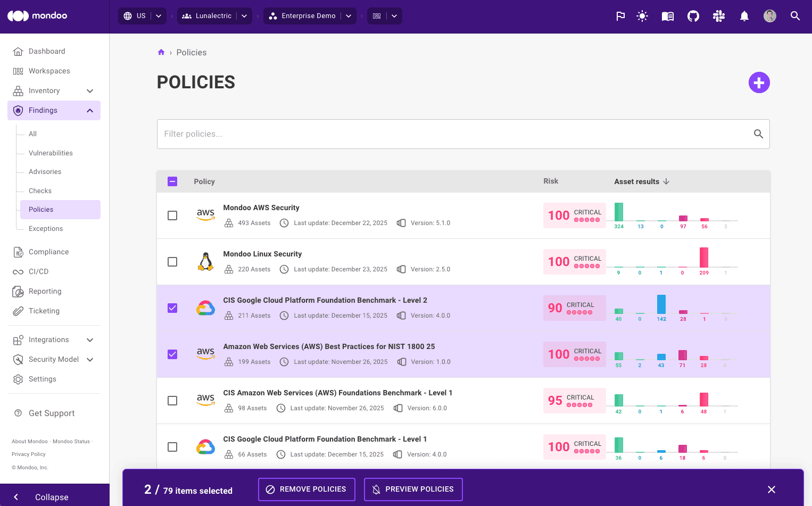Open Compliance from the sidebar
812x506 pixels.
point(48,252)
